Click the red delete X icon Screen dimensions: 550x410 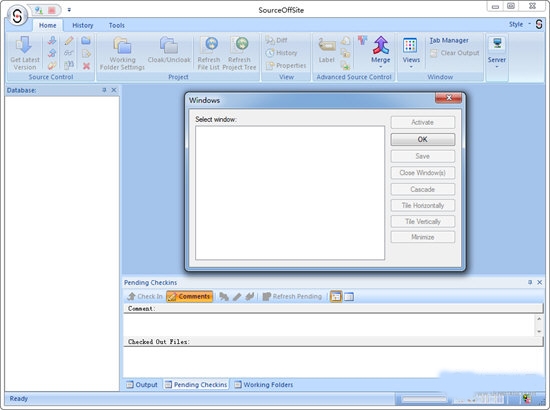pos(86,66)
